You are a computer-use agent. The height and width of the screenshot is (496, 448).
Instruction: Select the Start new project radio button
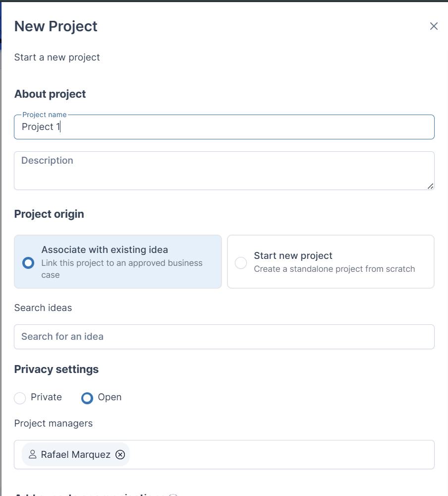(x=241, y=262)
